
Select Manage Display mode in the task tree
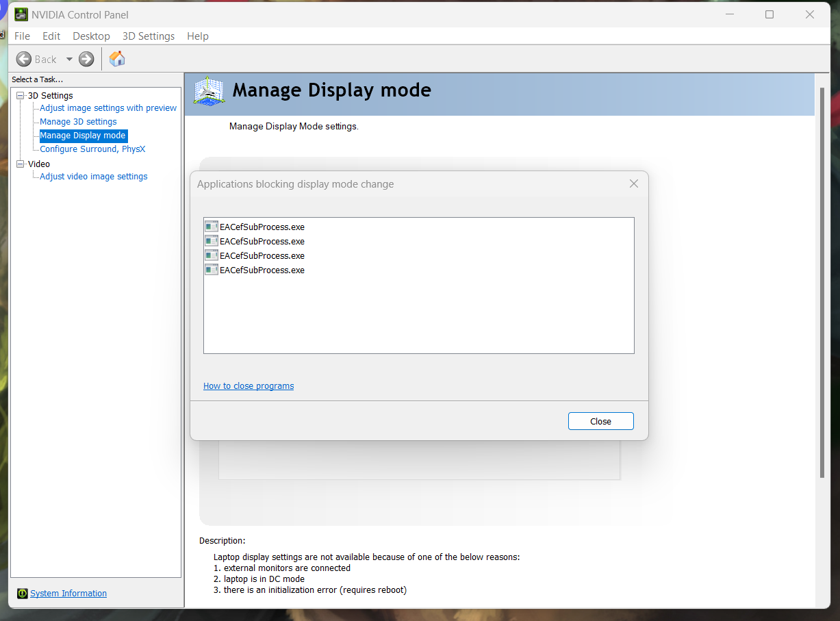click(x=83, y=136)
